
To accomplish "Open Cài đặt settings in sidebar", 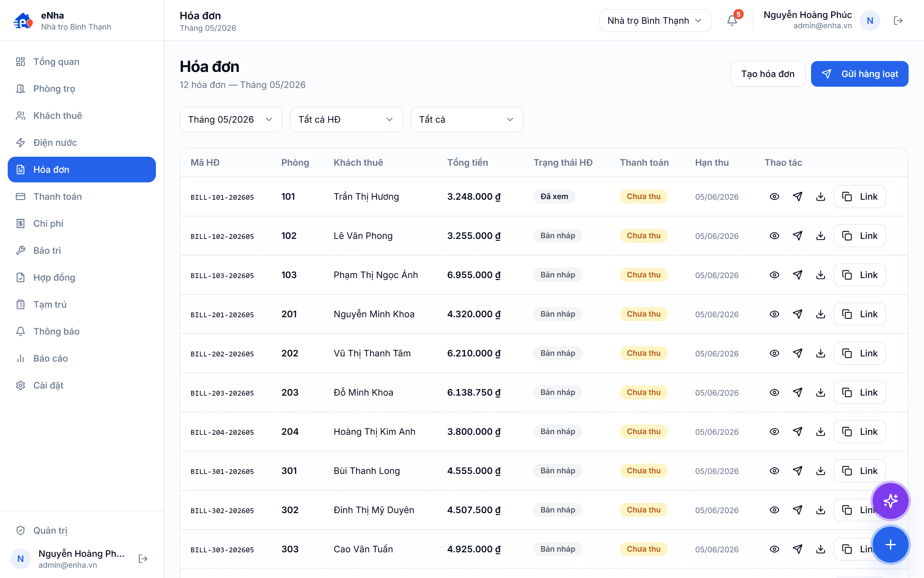I will pos(82,385).
